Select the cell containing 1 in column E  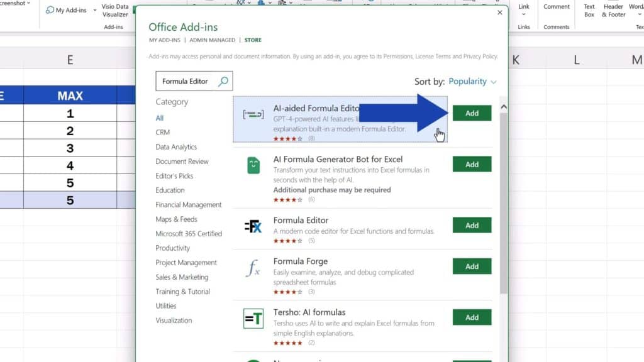(70, 113)
